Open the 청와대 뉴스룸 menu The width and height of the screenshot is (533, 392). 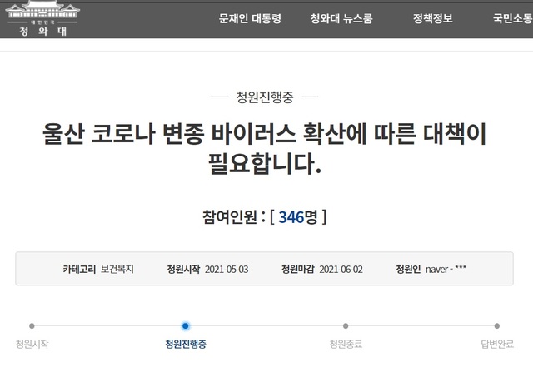click(x=341, y=18)
